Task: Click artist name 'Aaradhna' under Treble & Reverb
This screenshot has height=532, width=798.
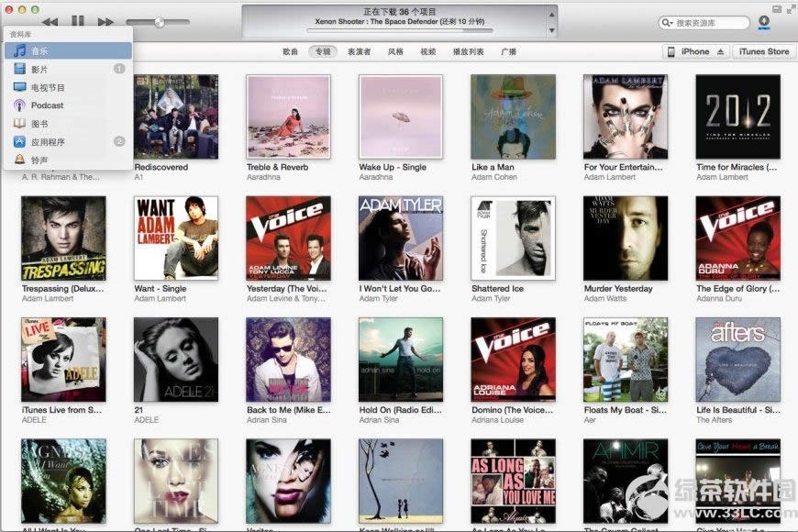Action: coord(263,177)
